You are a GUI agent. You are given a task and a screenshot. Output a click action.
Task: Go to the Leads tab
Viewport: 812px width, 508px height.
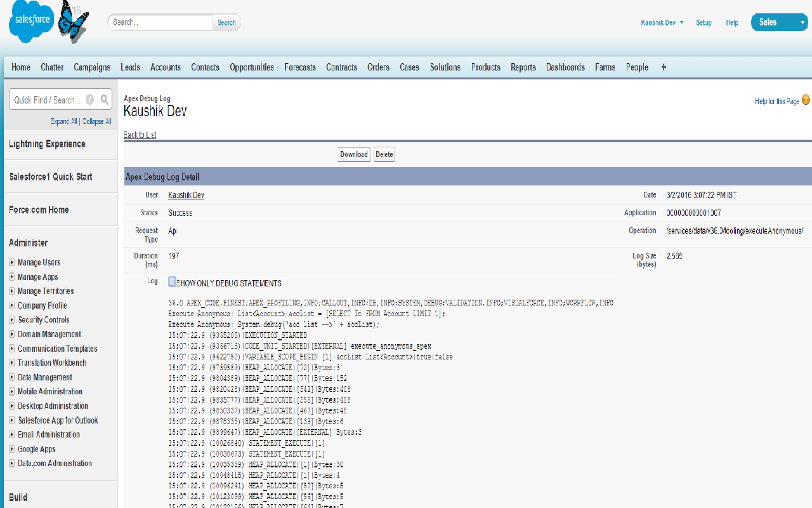(x=131, y=67)
